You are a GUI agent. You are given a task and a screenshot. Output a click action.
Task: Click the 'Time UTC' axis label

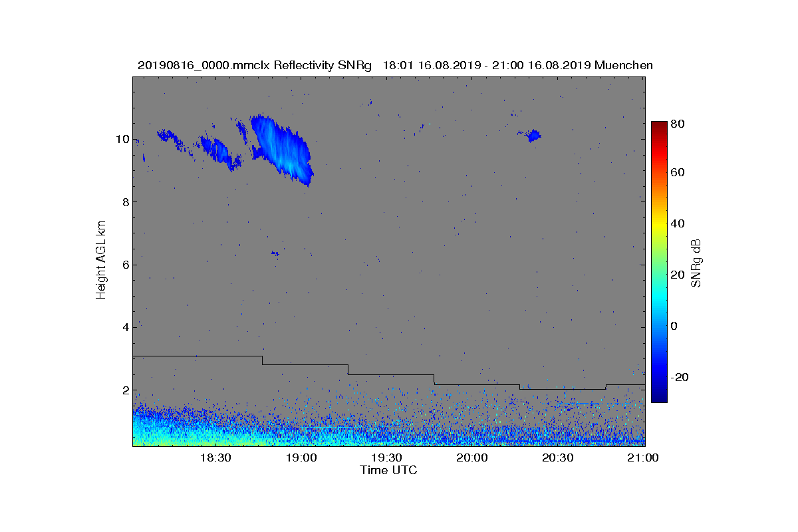389,470
